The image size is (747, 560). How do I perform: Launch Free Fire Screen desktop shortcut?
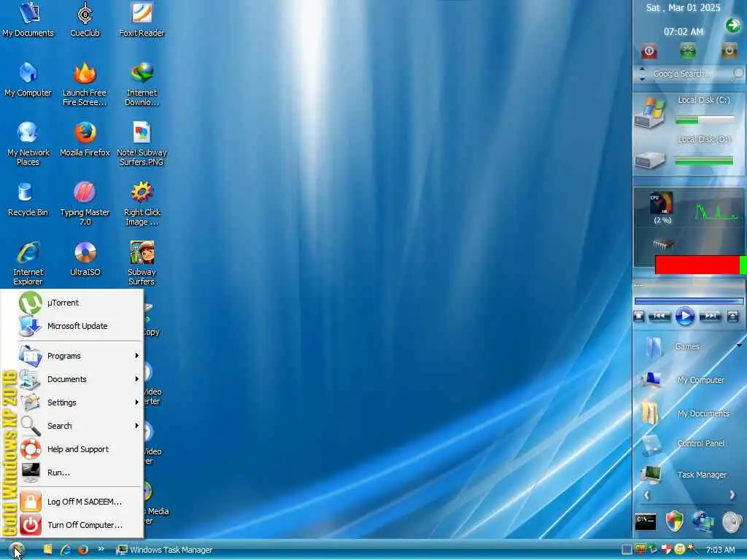pyautogui.click(x=85, y=85)
